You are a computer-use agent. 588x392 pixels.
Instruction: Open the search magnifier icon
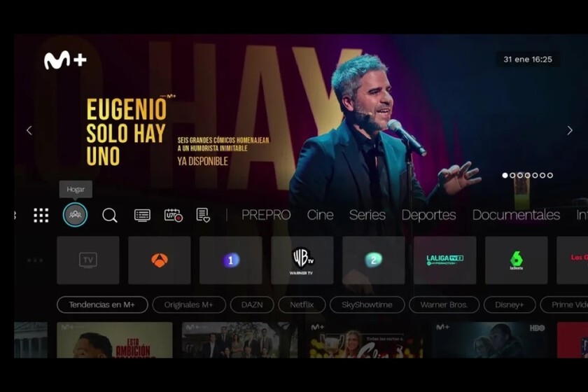pos(109,216)
